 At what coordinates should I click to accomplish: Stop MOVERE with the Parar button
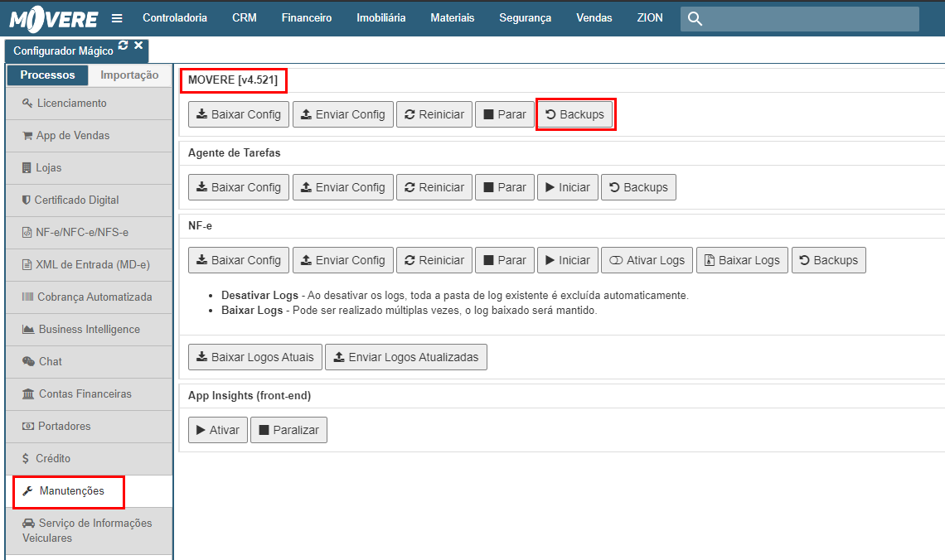(505, 114)
